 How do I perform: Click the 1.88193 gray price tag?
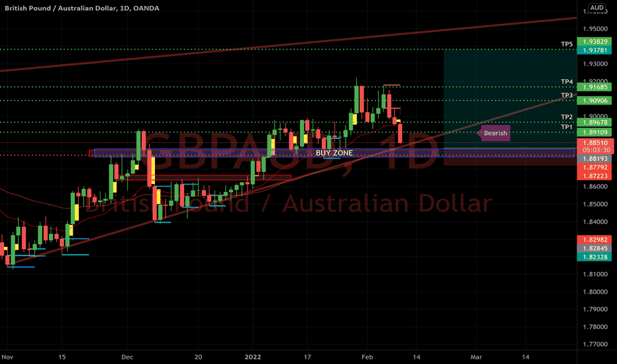point(594,159)
